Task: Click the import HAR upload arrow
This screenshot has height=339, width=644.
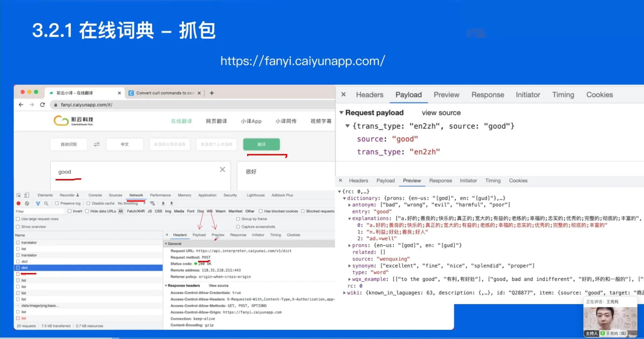Action: pos(163,203)
